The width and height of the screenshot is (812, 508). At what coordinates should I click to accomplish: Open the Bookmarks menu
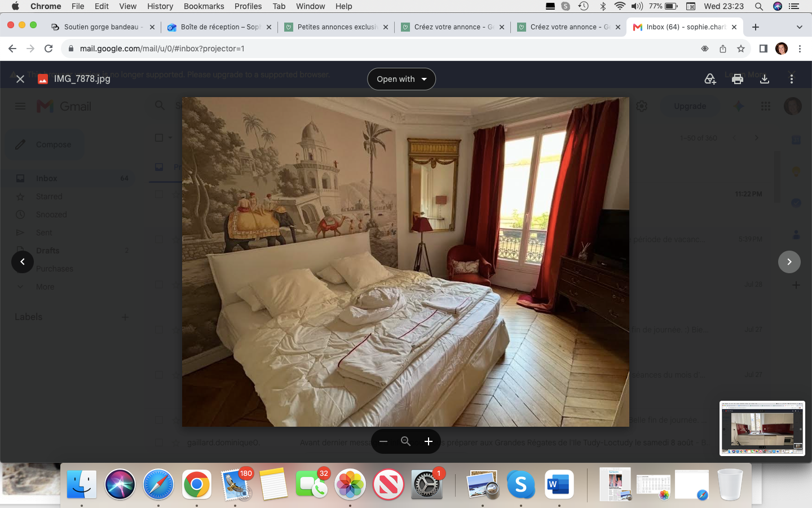(204, 6)
